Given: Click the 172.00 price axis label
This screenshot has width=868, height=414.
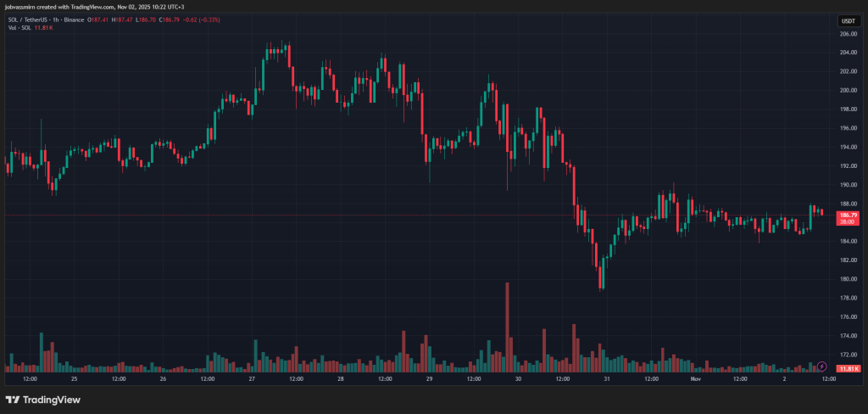Looking at the screenshot, I should click(x=846, y=355).
